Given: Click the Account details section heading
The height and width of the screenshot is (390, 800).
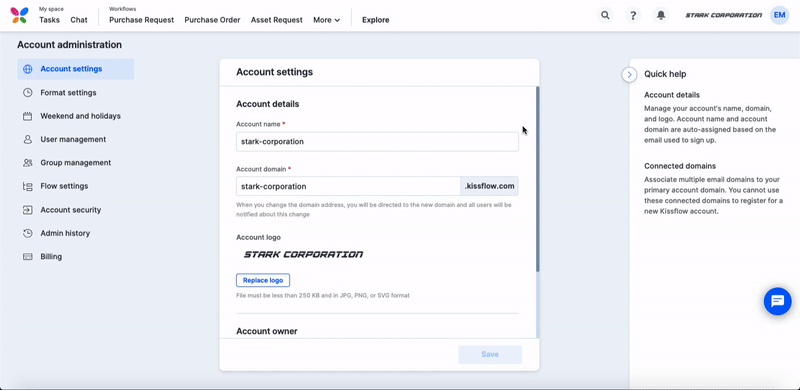Looking at the screenshot, I should 267,104.
